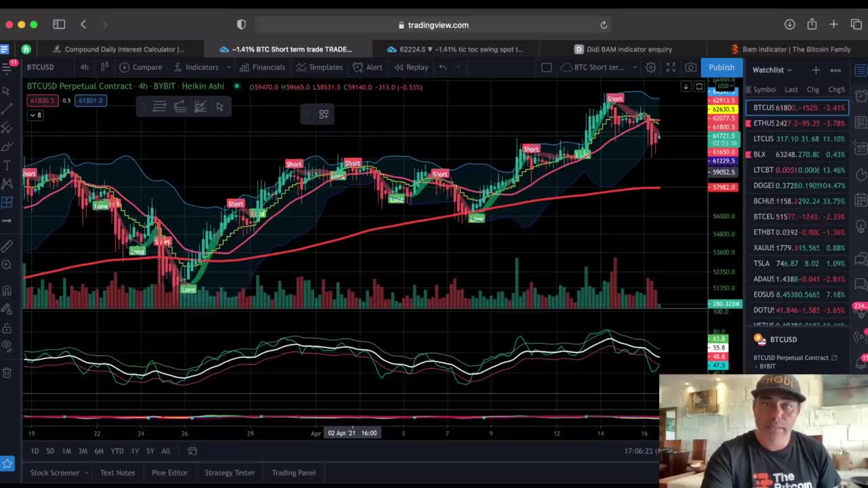Set chart range to 1D
The image size is (868, 488).
35,451
